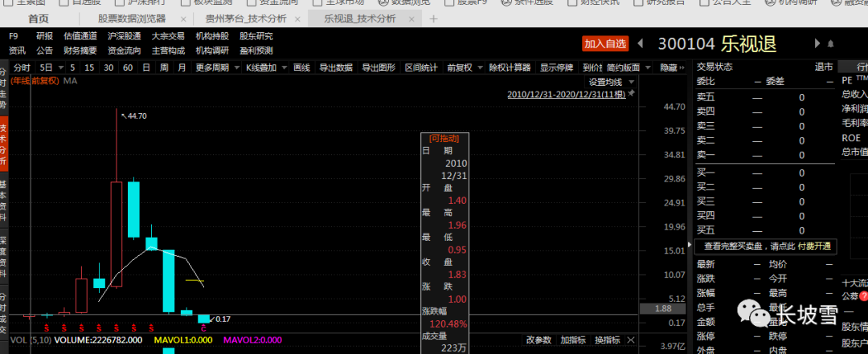The height and width of the screenshot is (354, 868).
Task: Open the 5日 period dropdown
Action: click(60, 67)
